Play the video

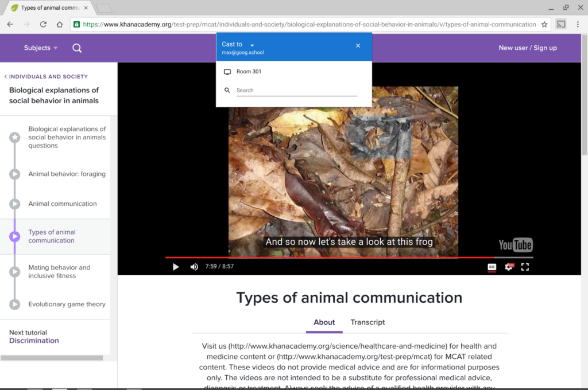176,267
